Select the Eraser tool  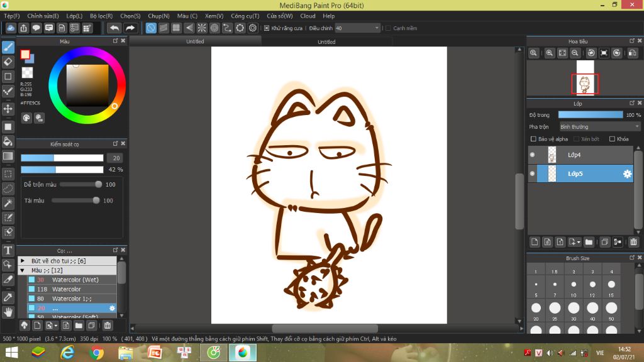pyautogui.click(x=8, y=62)
